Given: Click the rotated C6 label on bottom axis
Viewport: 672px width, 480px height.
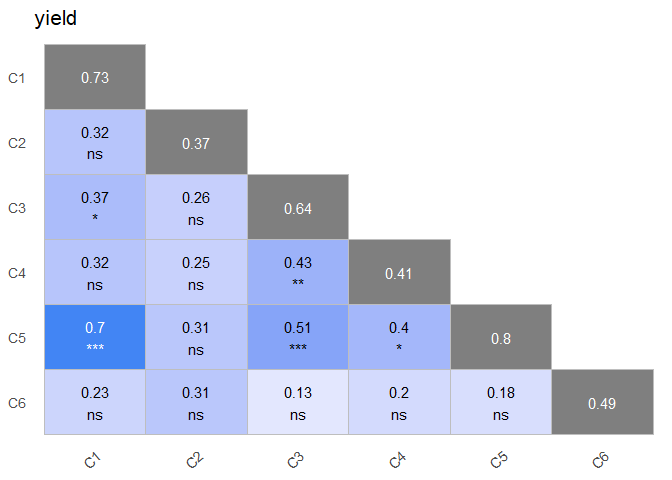Looking at the screenshot, I should pos(601,460).
